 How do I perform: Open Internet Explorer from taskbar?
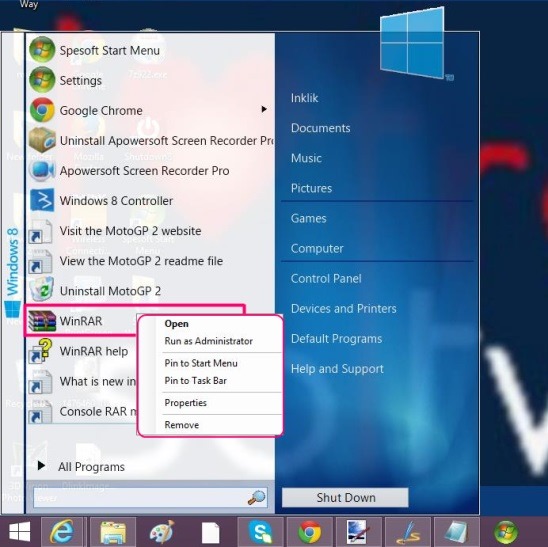[62, 532]
